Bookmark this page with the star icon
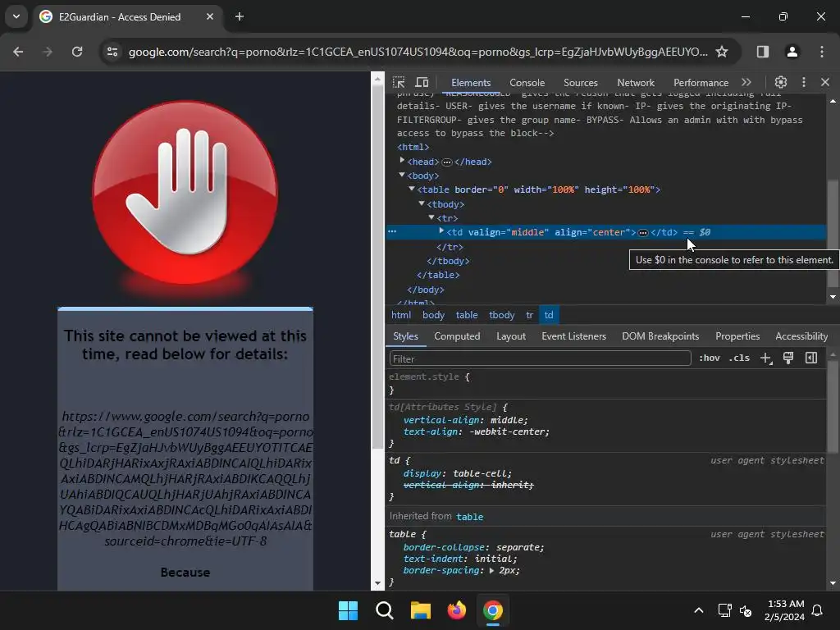The image size is (840, 630). pyautogui.click(x=722, y=52)
